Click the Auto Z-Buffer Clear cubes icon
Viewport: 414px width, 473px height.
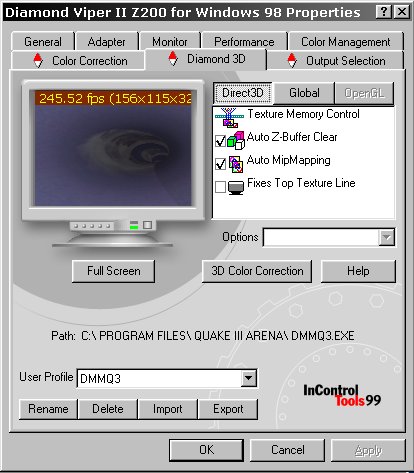(x=236, y=140)
